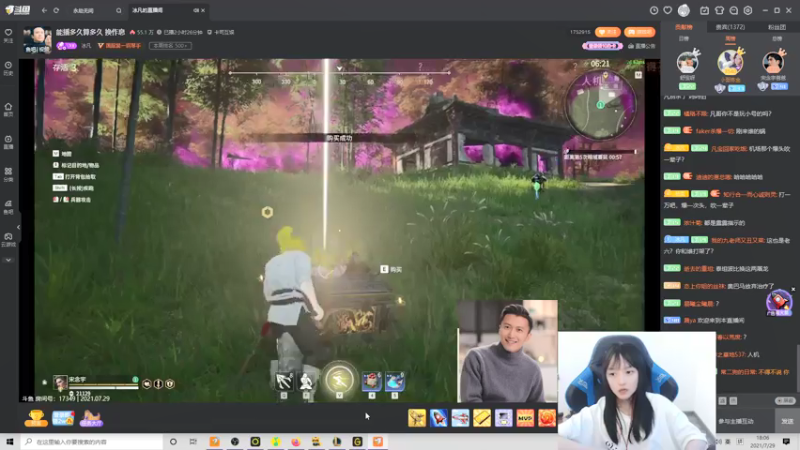This screenshot has width=800, height=450.
Task: Send the MVP gift in the gift bar
Action: coord(525,418)
